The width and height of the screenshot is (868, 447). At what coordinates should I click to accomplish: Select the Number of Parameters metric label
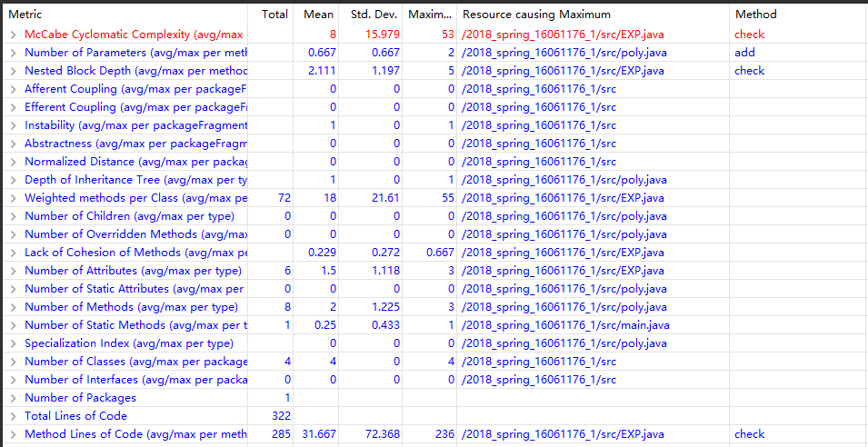pyautogui.click(x=136, y=53)
